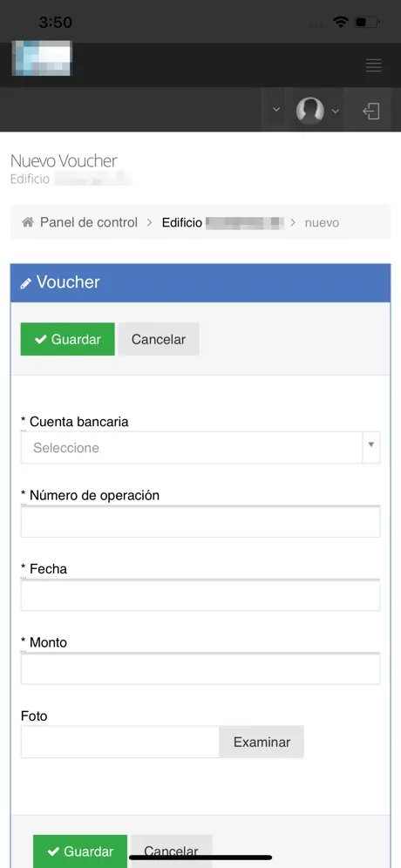
Task: Click the top Cancelar button
Action: click(x=159, y=339)
